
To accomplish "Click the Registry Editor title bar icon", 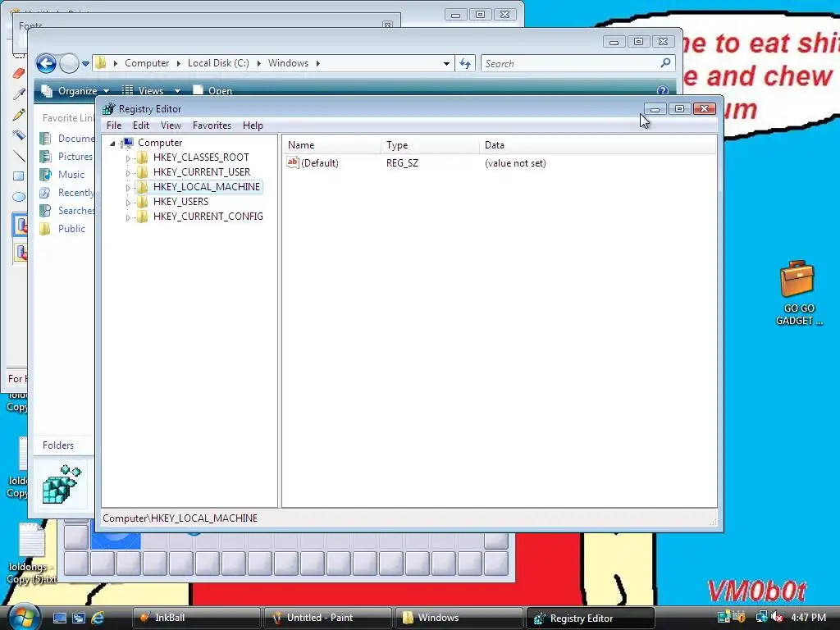I will (x=109, y=109).
